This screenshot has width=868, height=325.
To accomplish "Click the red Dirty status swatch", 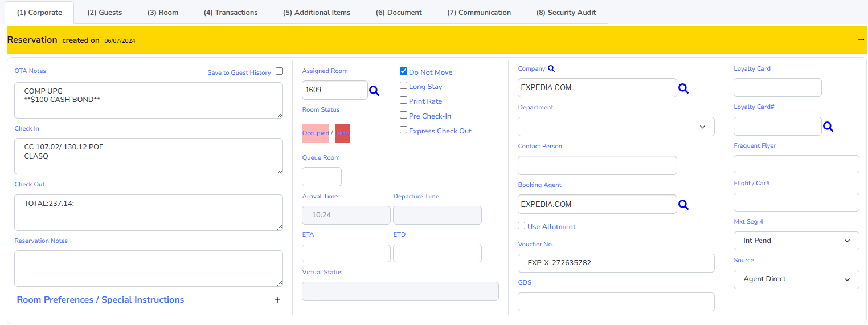I will click(x=342, y=133).
